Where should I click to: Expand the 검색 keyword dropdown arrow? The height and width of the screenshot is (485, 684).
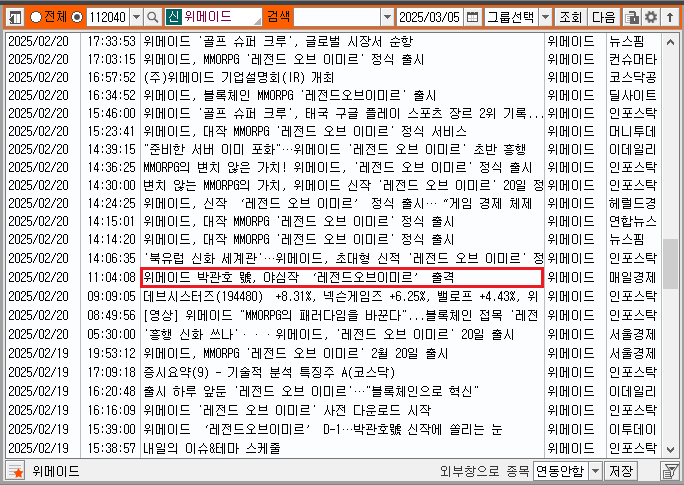pos(387,17)
